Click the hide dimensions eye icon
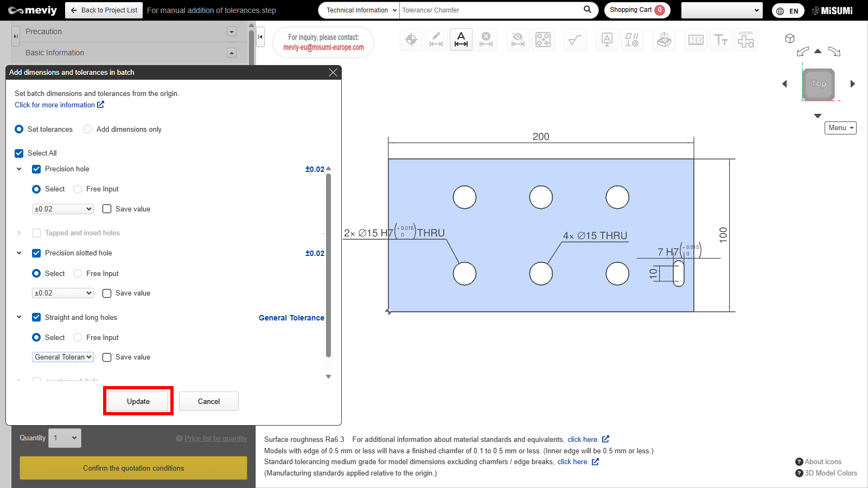The height and width of the screenshot is (488, 868). click(518, 40)
